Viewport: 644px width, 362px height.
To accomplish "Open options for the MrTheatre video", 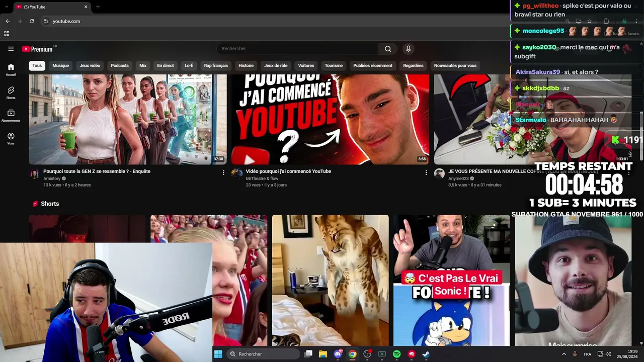I will click(x=426, y=172).
